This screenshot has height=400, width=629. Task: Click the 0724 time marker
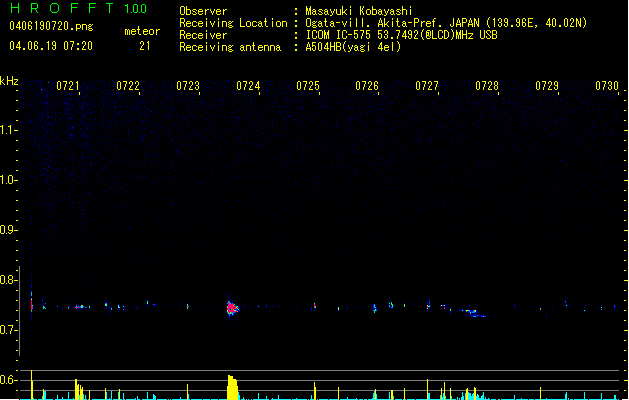(x=248, y=86)
